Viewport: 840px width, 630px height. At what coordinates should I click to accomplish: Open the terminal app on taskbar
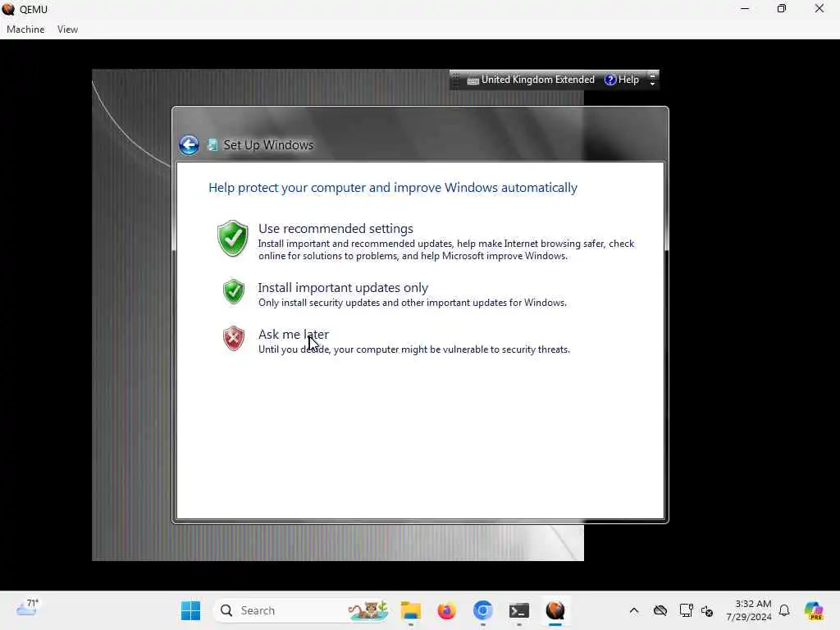tap(519, 610)
